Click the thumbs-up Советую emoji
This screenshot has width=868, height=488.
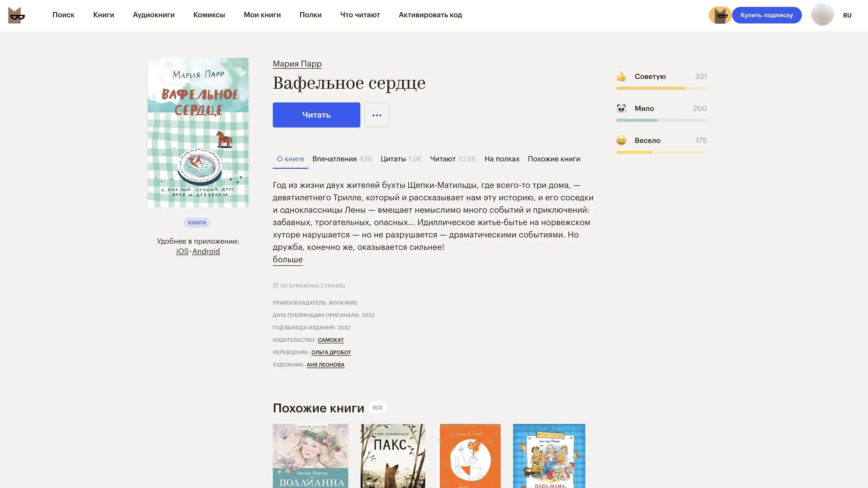(x=621, y=77)
